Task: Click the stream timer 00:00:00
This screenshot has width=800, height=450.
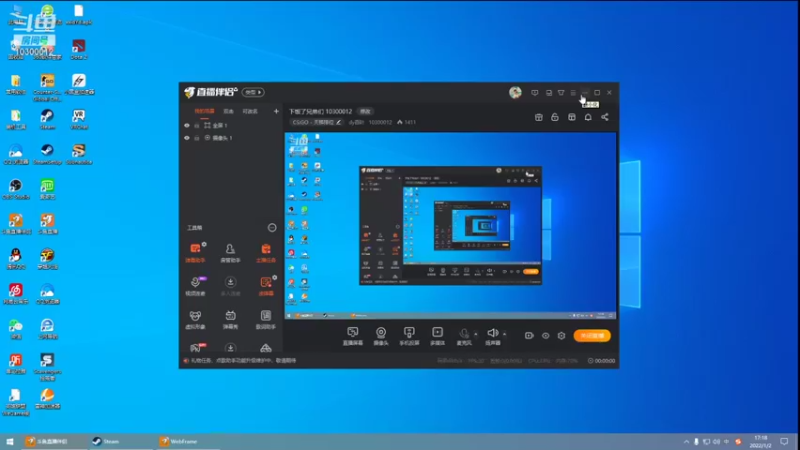Action: [602, 361]
